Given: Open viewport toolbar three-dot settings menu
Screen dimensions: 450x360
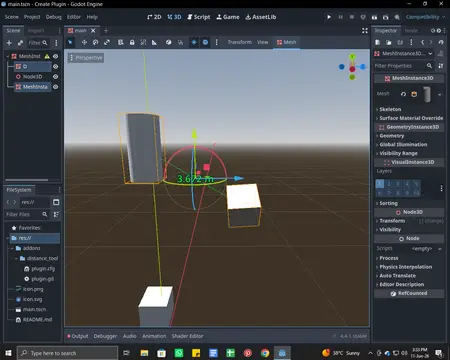Looking at the screenshot, I should tap(217, 42).
